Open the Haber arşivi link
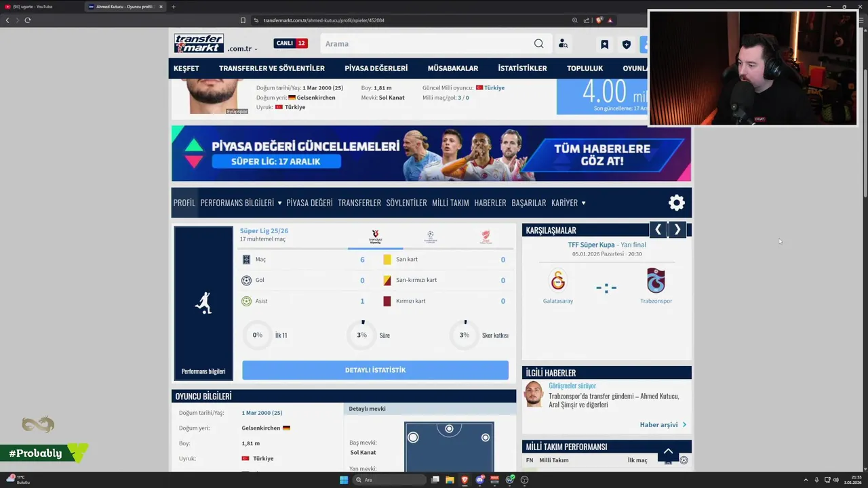 (x=663, y=425)
